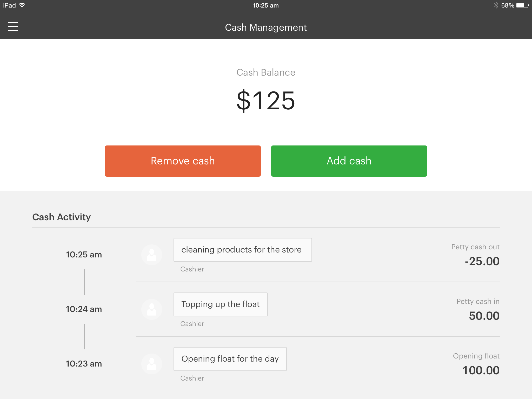Tap the Wi-Fi status icon
The width and height of the screenshot is (532, 399).
tap(22, 5)
